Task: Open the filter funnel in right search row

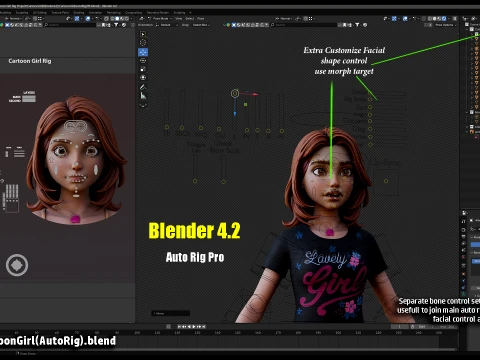Action: [x=357, y=25]
